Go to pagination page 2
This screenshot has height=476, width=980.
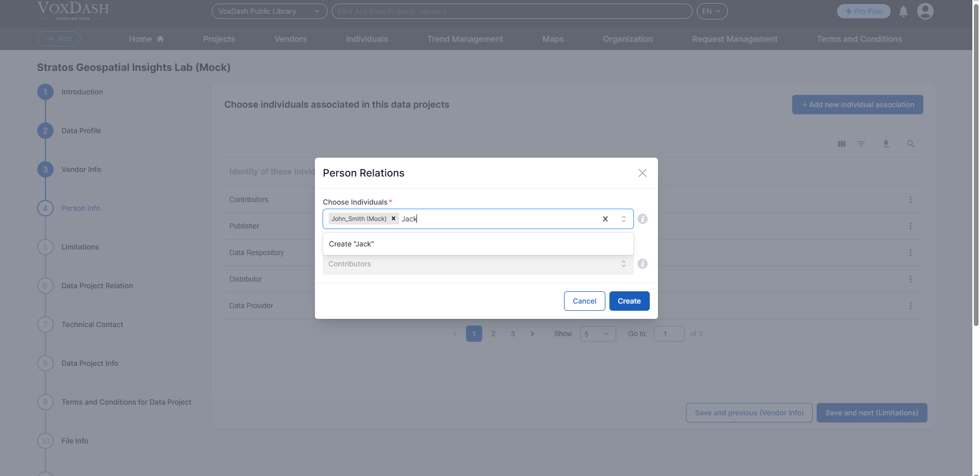493,334
